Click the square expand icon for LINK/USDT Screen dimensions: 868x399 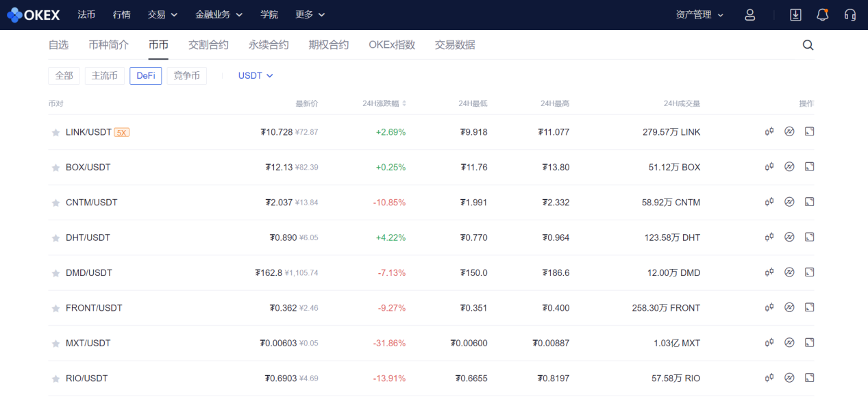tap(809, 131)
